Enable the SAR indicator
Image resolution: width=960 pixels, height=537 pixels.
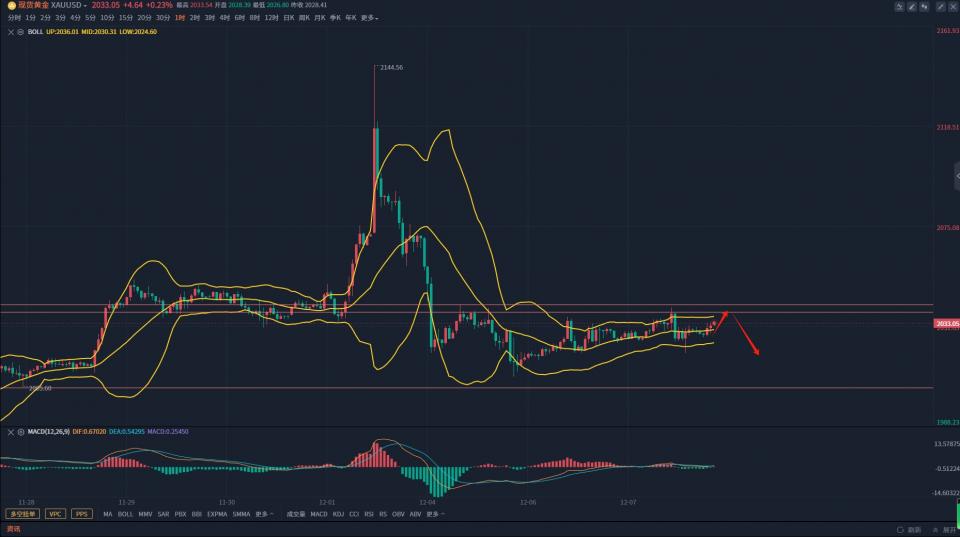(163, 514)
